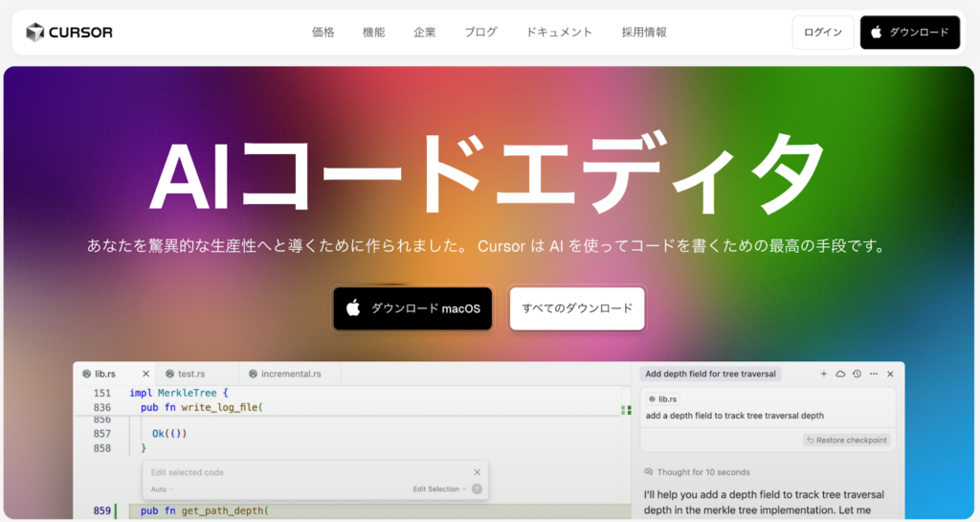Click the Cursor cube logo icon
This screenshot has height=522, width=980.
pos(35,33)
